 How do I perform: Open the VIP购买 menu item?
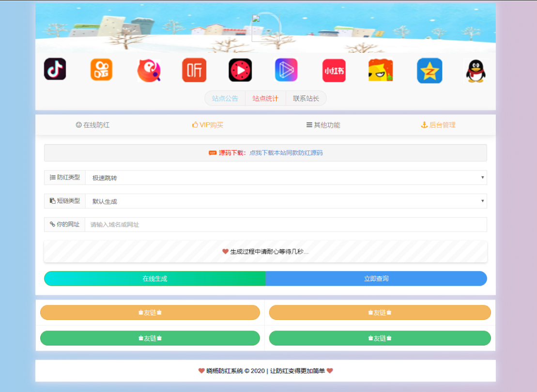tap(208, 125)
